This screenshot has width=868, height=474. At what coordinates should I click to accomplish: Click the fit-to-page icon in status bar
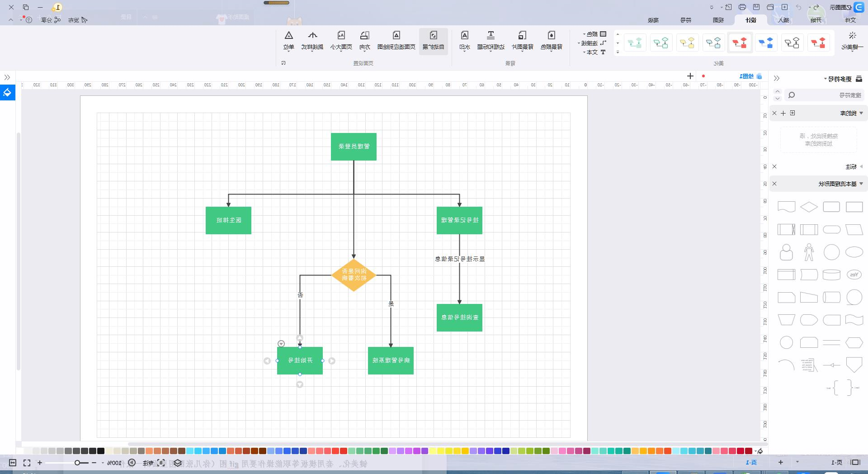(x=13, y=463)
